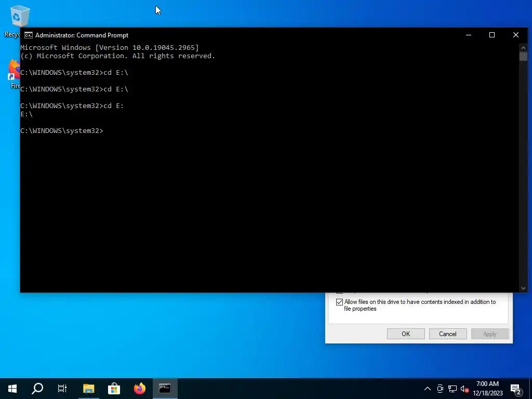Click Cancel in the drive properties dialog

click(x=448, y=334)
